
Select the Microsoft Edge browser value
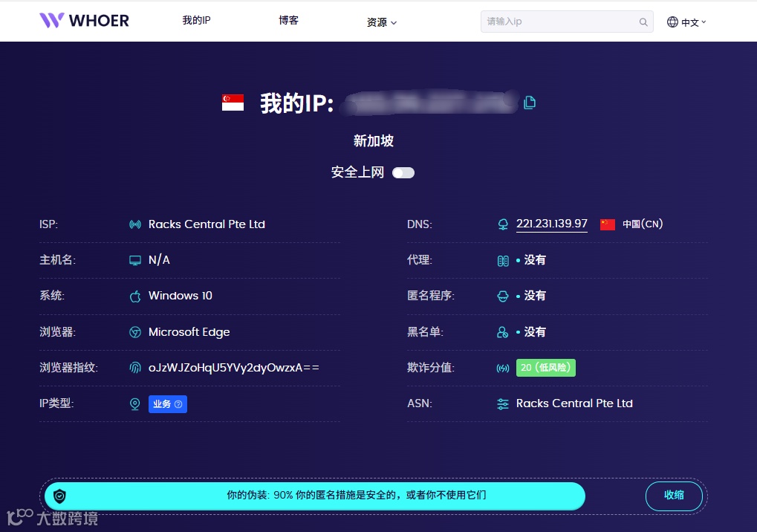coord(189,332)
